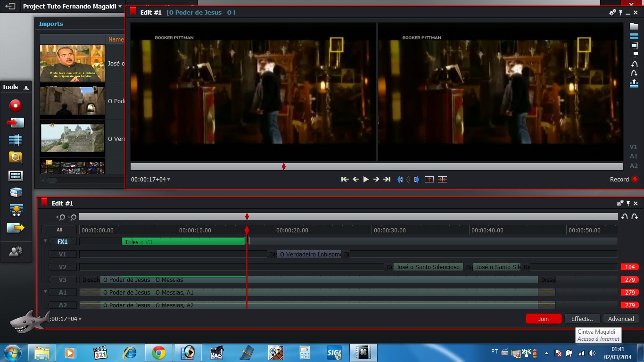Screen dimensions: 644x362
Task: Toggle the FX1 track selector
Action: click(x=63, y=241)
